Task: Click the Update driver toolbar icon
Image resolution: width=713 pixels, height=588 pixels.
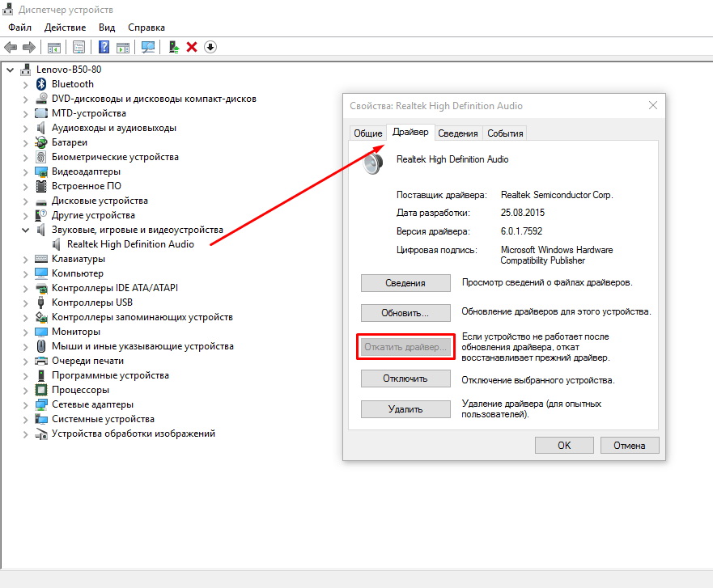Action: pos(174,47)
